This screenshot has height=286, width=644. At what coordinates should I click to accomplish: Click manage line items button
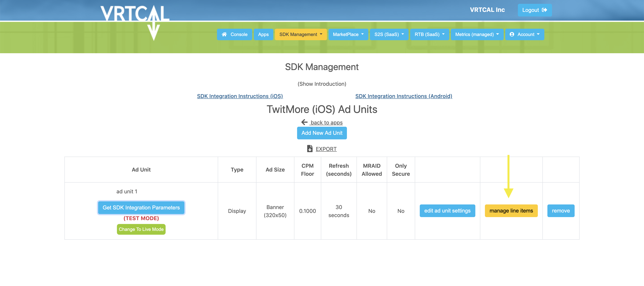511,211
